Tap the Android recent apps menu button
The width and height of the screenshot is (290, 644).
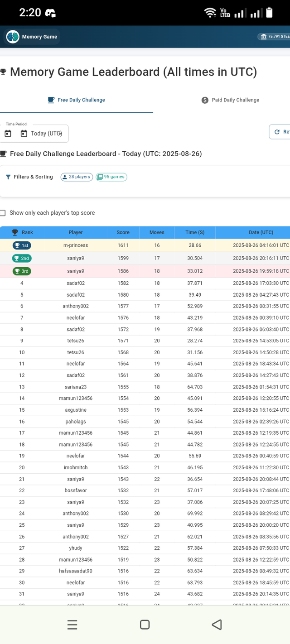coord(72,625)
